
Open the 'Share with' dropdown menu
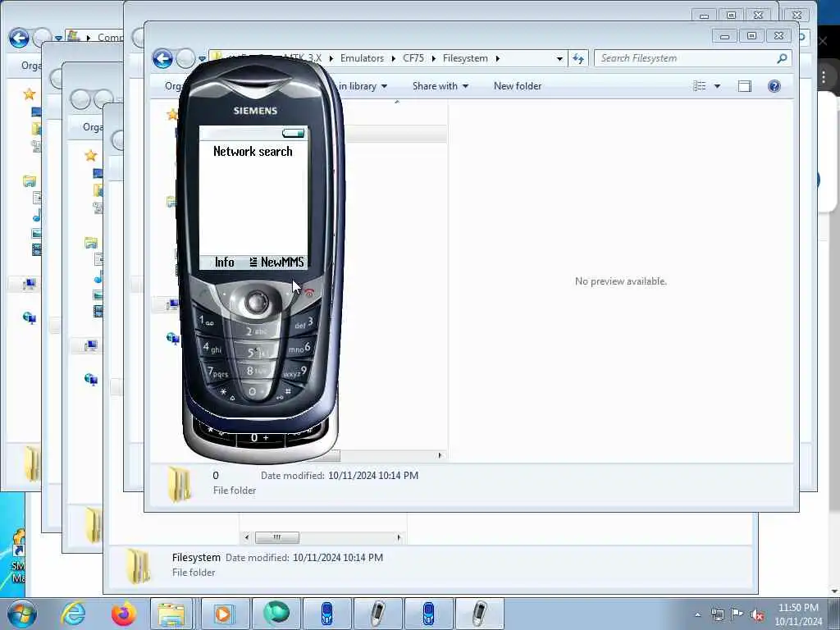click(441, 86)
